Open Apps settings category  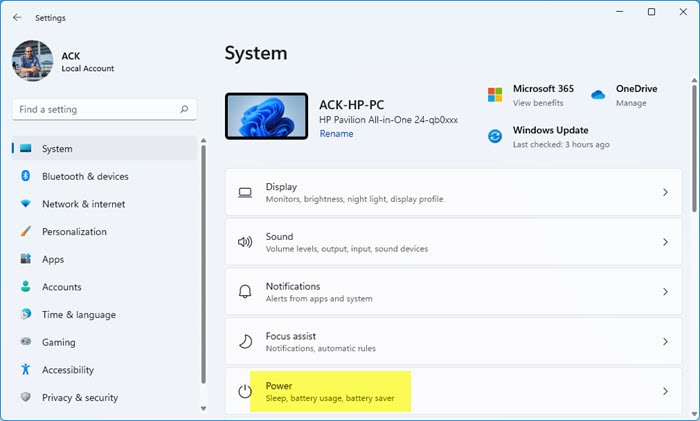click(104, 259)
